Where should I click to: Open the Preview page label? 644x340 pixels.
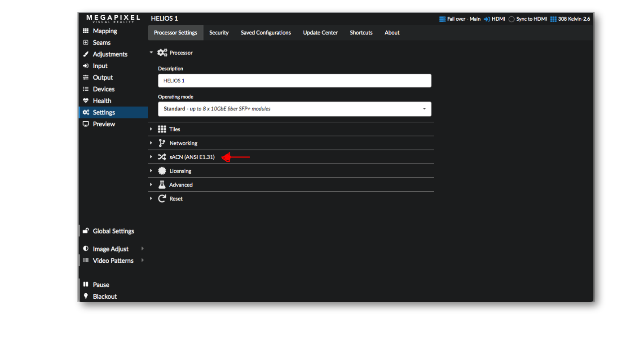coord(104,124)
